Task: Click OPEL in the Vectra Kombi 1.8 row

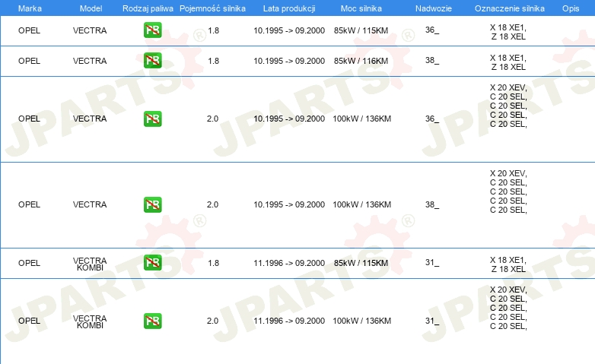Action: coord(29,263)
